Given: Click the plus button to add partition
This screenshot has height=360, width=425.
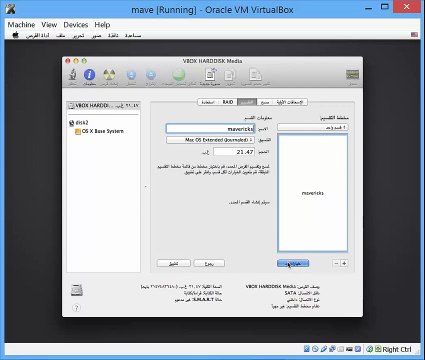Looking at the screenshot, I should click(x=344, y=263).
